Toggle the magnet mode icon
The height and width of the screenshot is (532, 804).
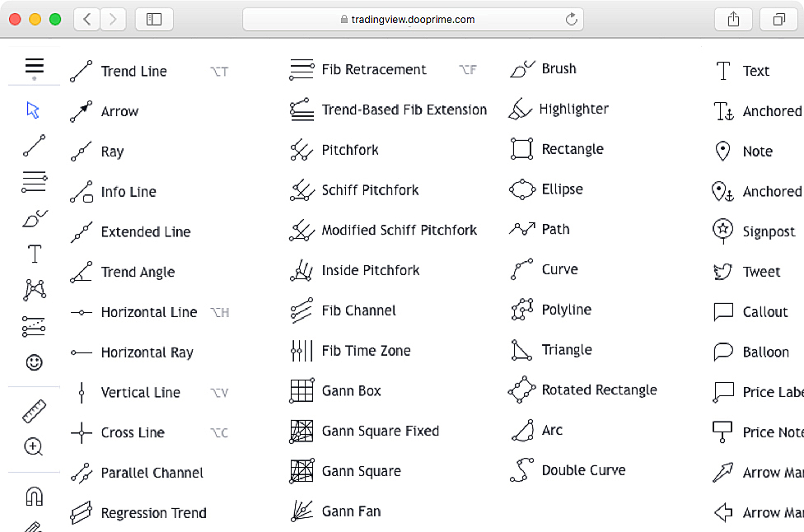tap(34, 496)
